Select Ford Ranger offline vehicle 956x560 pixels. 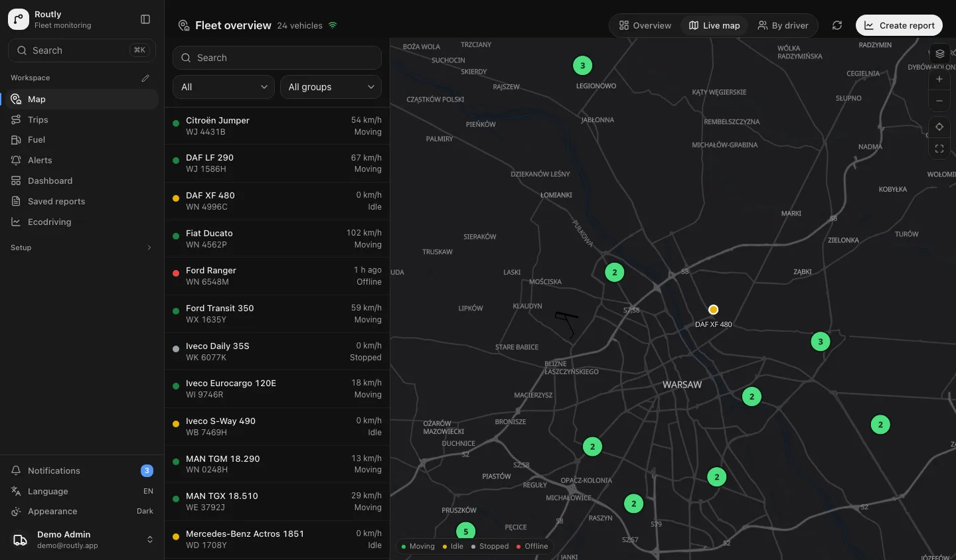pyautogui.click(x=277, y=276)
